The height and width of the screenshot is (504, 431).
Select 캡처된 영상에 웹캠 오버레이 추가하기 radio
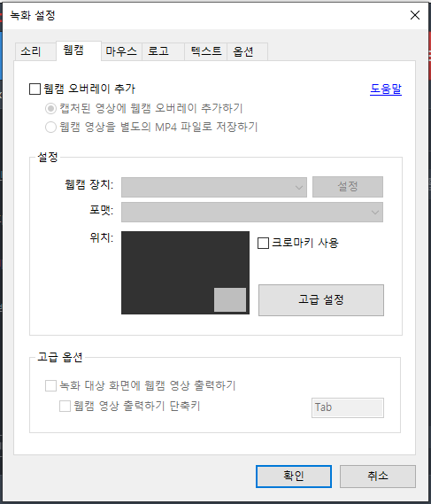[x=50, y=108]
